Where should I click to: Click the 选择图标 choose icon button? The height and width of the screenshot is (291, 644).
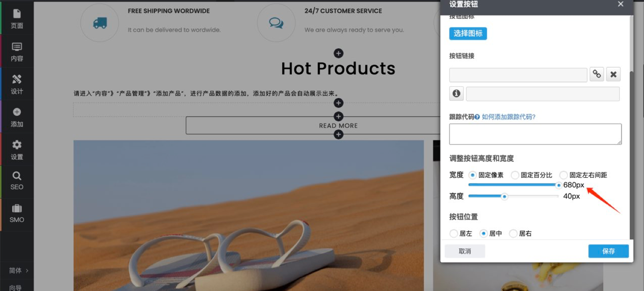point(468,34)
